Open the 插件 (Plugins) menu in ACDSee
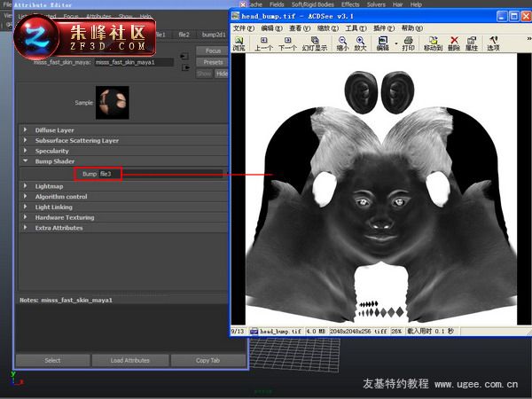This screenshot has width=532, height=399. tap(384, 28)
